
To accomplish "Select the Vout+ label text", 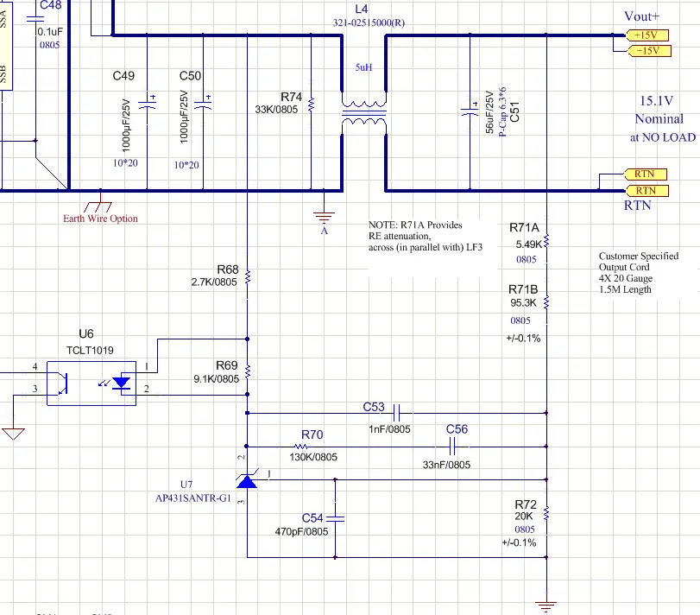I will [x=642, y=16].
